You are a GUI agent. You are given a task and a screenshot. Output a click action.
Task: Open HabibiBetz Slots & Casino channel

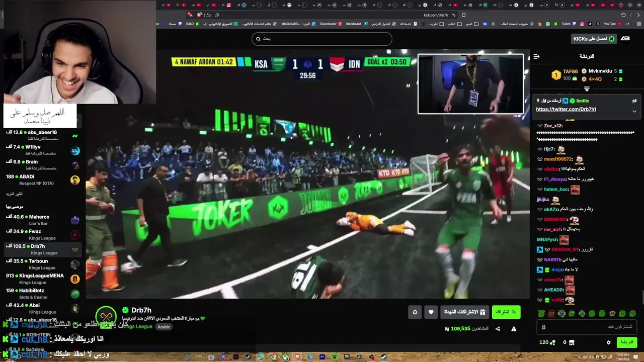click(42, 293)
